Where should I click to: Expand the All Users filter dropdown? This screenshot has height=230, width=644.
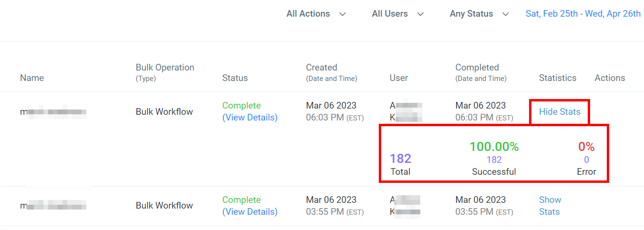pos(397,14)
